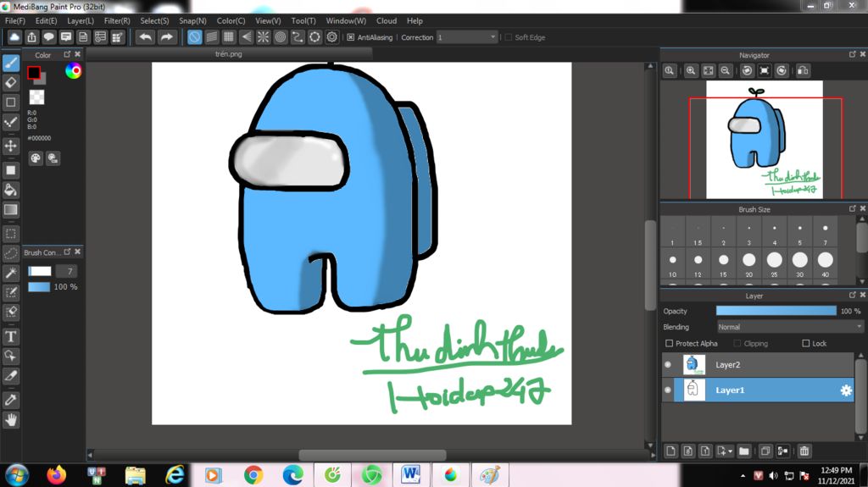This screenshot has width=868, height=487.
Task: Open the Edit menu
Action: (x=46, y=20)
